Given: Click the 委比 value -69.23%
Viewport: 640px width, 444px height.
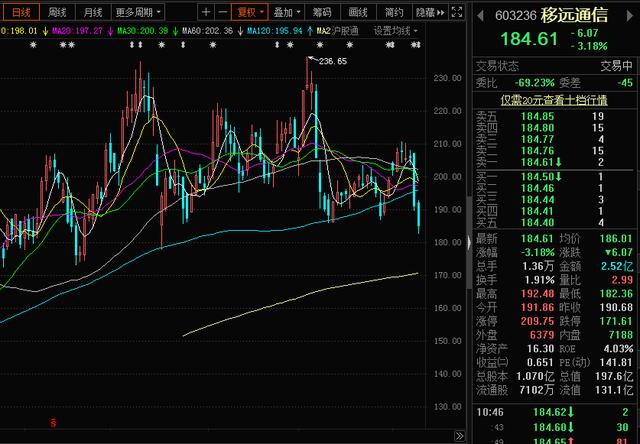Looking at the screenshot, I should (534, 83).
